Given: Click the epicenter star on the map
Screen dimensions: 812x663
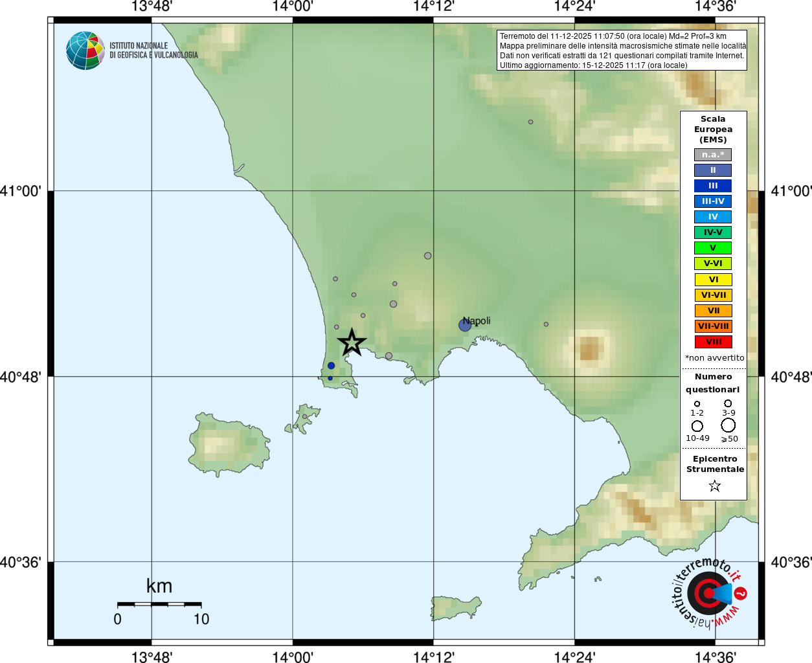Looking at the screenshot, I should [352, 342].
